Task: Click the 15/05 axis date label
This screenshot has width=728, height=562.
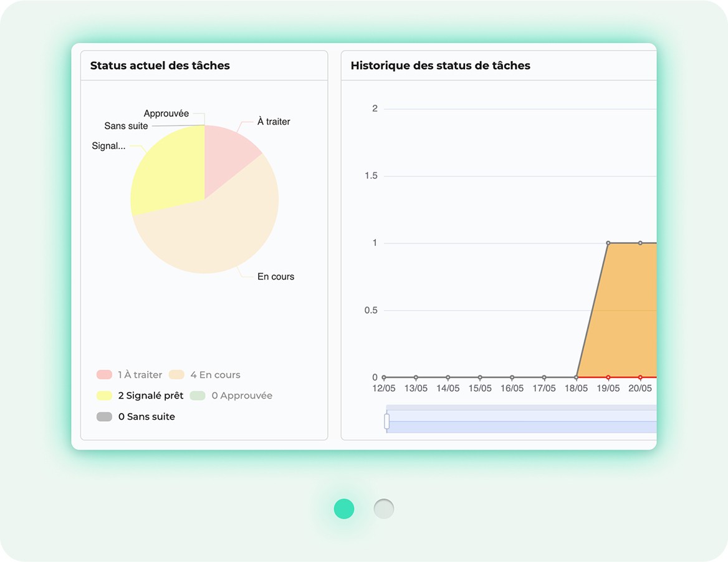Action: (480, 389)
